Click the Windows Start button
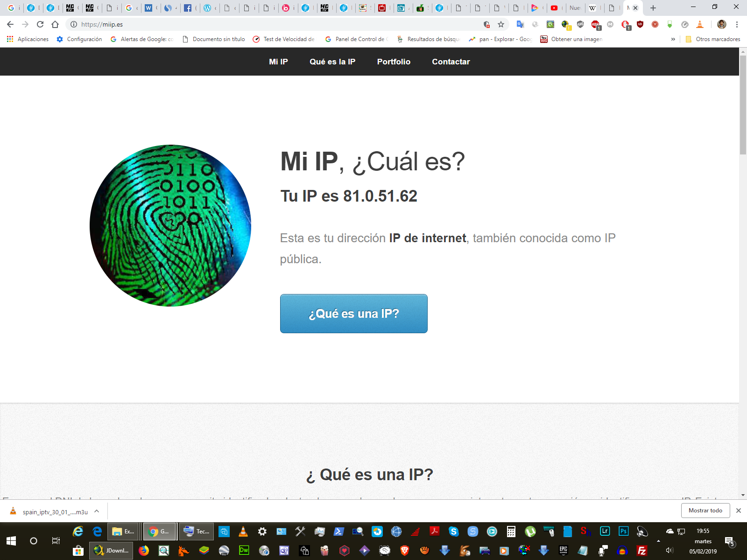The width and height of the screenshot is (747, 560). [x=11, y=541]
